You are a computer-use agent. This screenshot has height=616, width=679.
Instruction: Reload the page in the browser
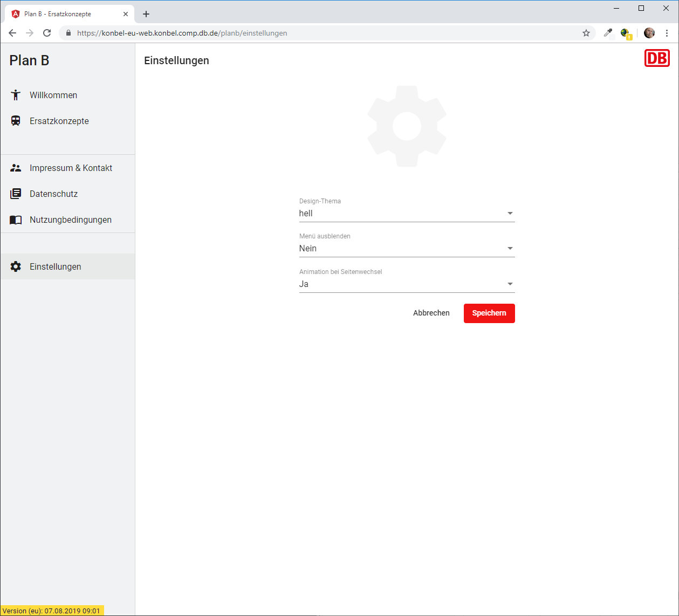pyautogui.click(x=47, y=33)
